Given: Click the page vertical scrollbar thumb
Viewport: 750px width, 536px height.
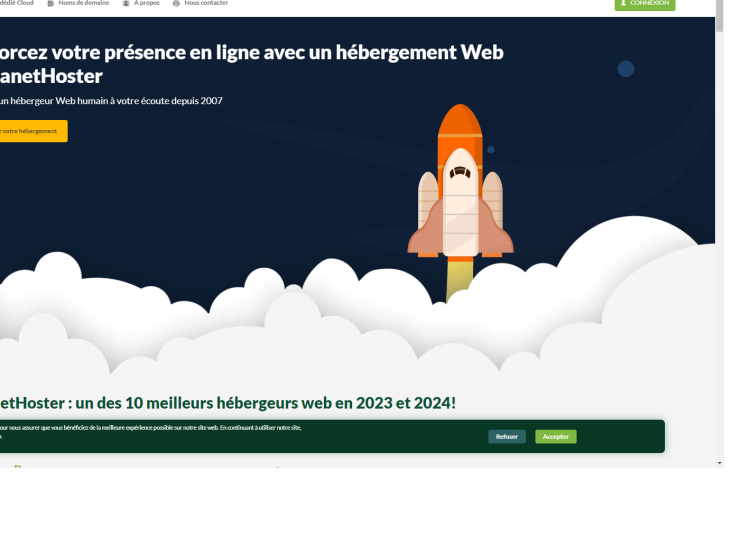Looking at the screenshot, I should point(719,16).
